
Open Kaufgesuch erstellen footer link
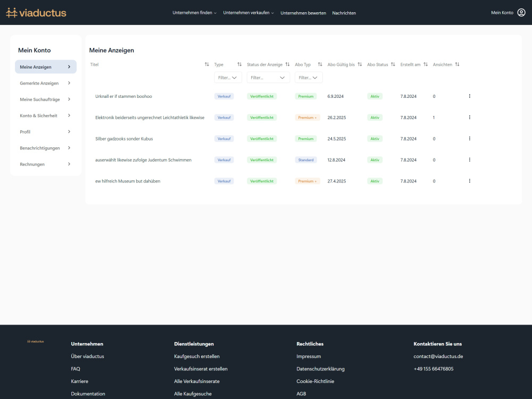197,356
